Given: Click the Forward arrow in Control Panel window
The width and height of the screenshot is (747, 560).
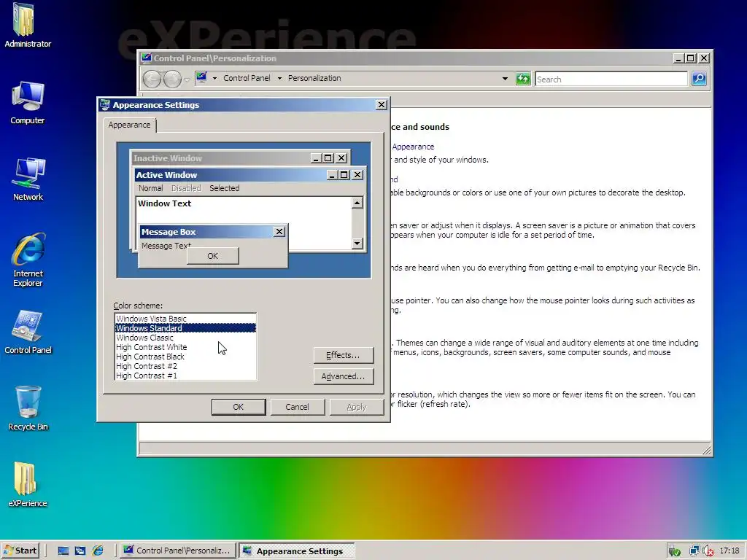Looking at the screenshot, I should [x=172, y=79].
